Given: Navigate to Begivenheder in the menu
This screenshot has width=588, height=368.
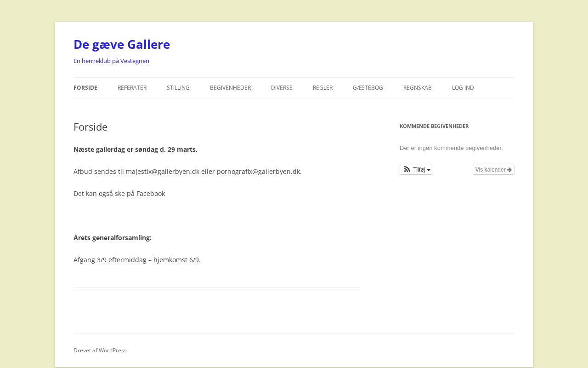Looking at the screenshot, I should pyautogui.click(x=230, y=88).
